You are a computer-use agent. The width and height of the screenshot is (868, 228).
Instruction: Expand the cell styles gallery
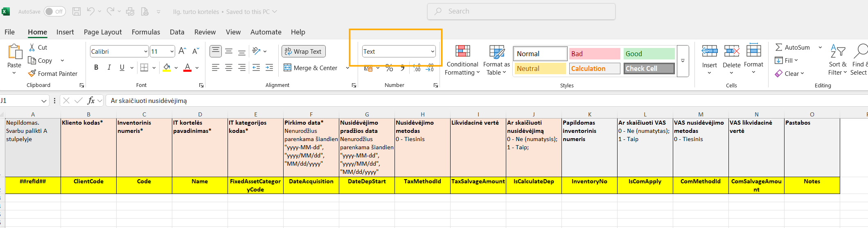point(683,61)
